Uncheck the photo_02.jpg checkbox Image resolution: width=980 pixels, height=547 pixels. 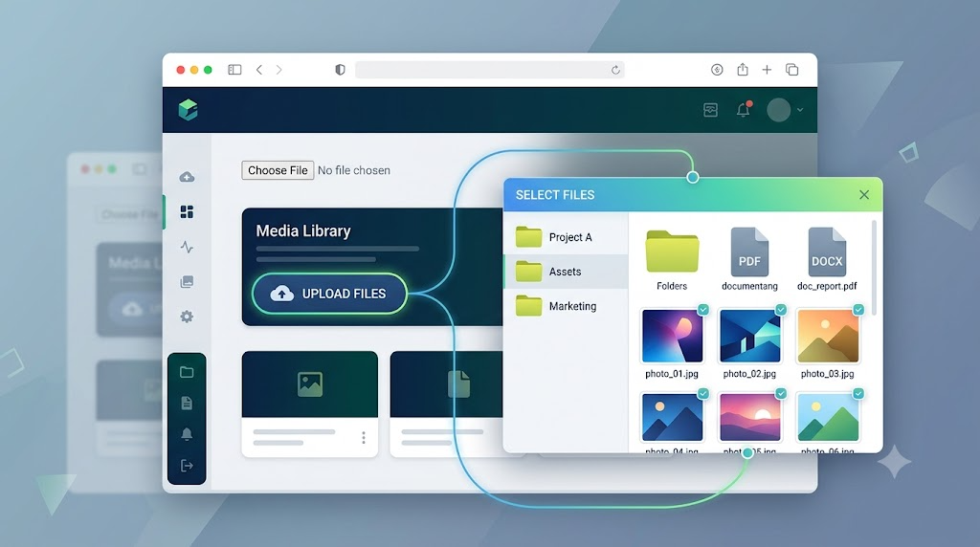click(x=781, y=310)
